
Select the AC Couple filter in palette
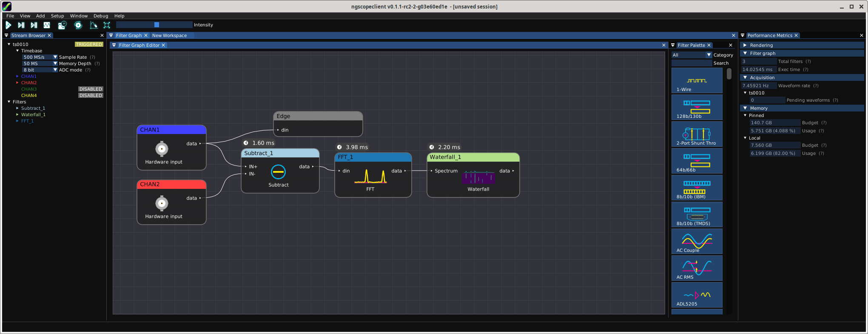[697, 241]
